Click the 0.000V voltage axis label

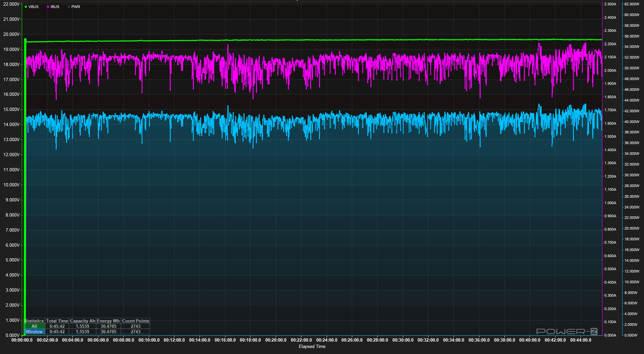click(x=13, y=335)
